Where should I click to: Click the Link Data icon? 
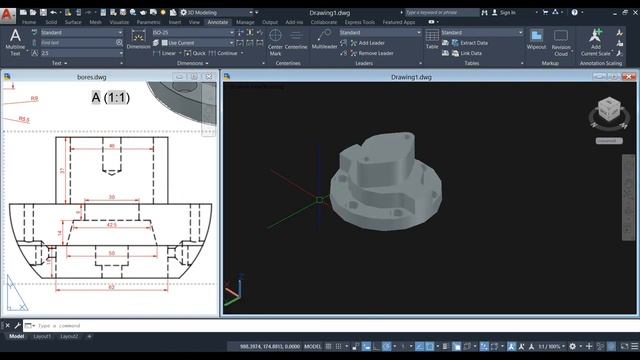pos(455,53)
